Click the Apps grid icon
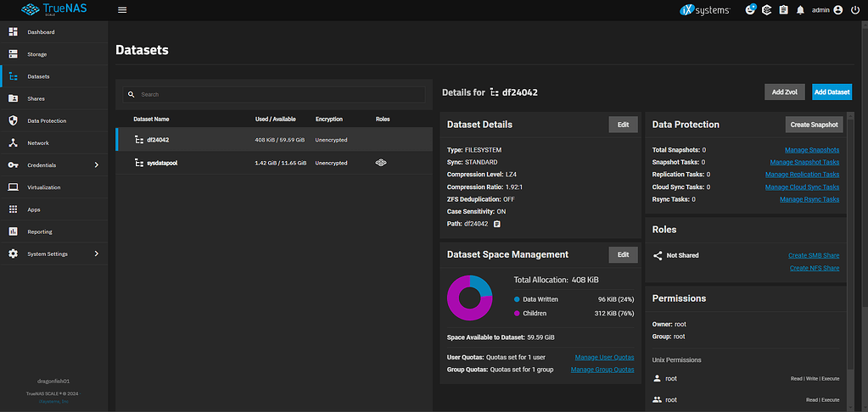The height and width of the screenshot is (412, 868). coord(14,209)
